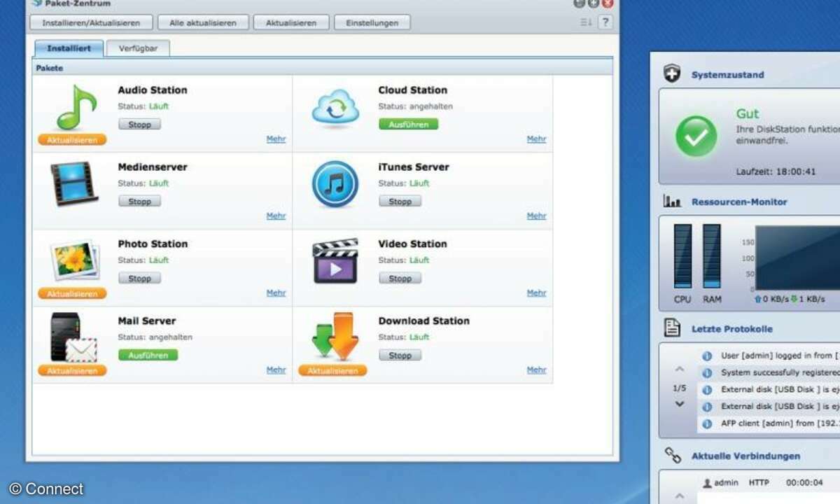Stop Photo Station with Stopp button
This screenshot has height=504, width=840.
(139, 278)
